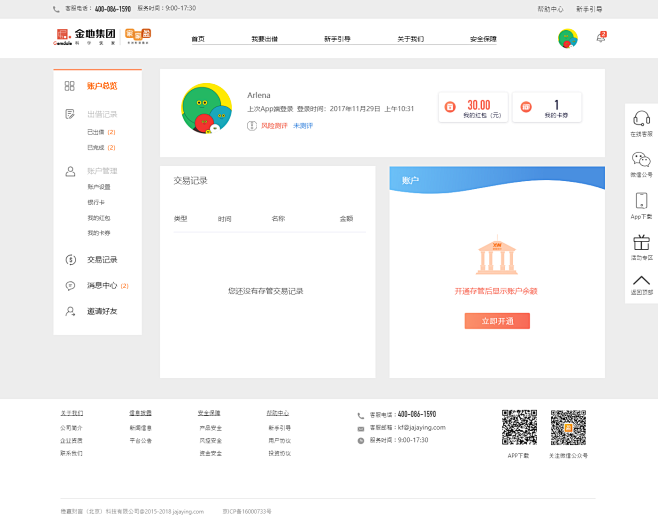Screen dimensions: 658x529
Task: Open the 我要出借 navigation menu item
Action: point(265,39)
